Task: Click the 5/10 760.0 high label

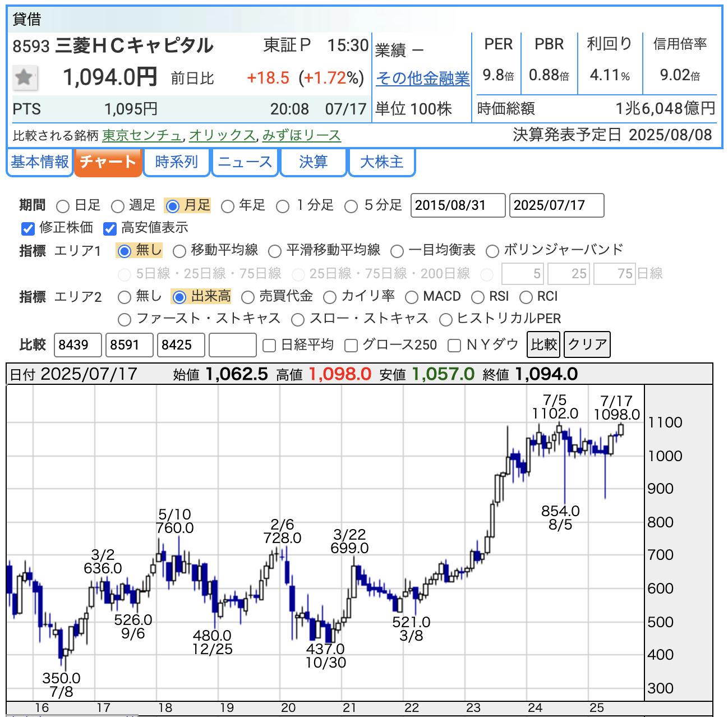Action: [x=175, y=521]
